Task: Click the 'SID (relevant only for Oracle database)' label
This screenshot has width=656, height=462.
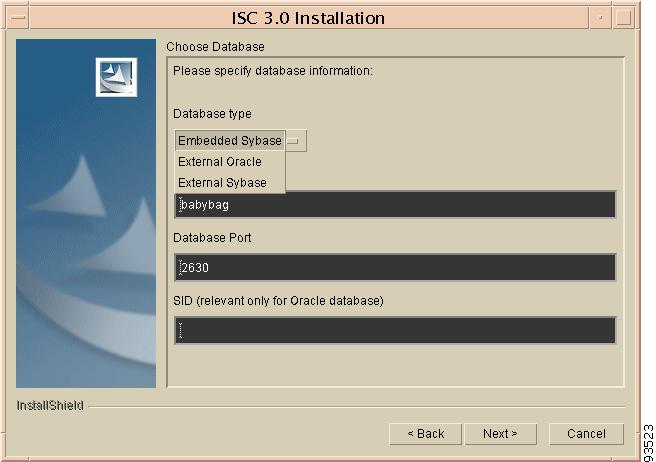Action: [278, 301]
